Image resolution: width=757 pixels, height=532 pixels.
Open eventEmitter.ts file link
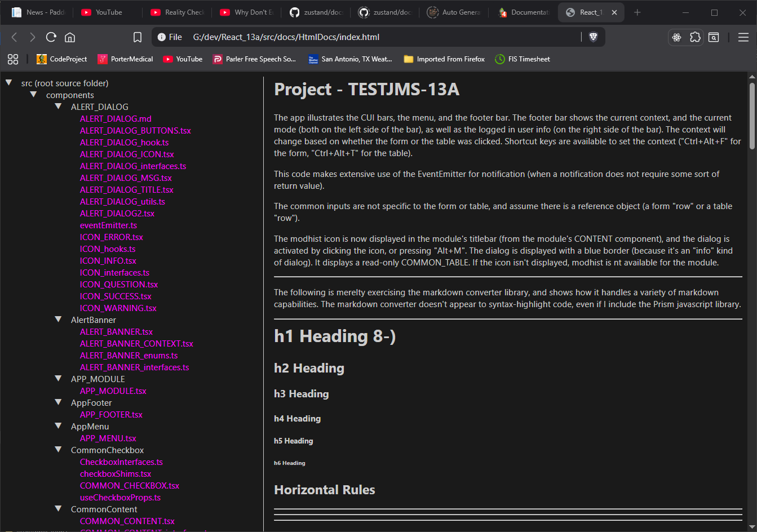pyautogui.click(x=108, y=225)
